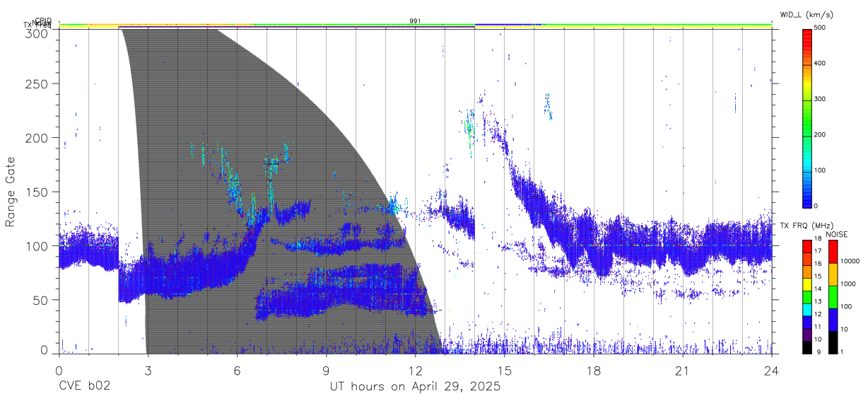
Task: Click the 12 tick on UT hours axis
Action: pyautogui.click(x=415, y=371)
